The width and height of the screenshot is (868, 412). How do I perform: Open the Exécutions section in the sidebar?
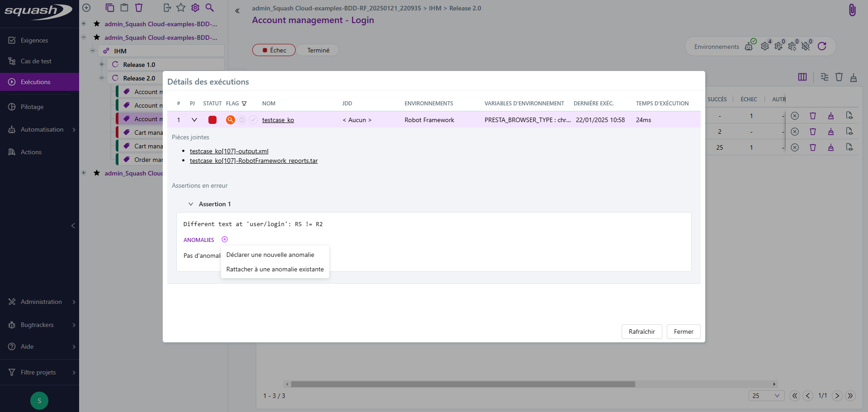35,82
